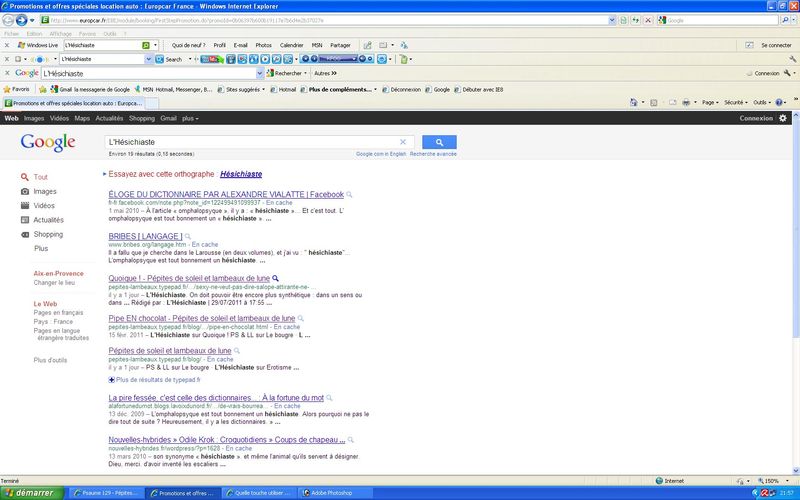This screenshot has width=800, height=500.
Task: Open plus dropdown in Google black bar
Action: [x=190, y=118]
